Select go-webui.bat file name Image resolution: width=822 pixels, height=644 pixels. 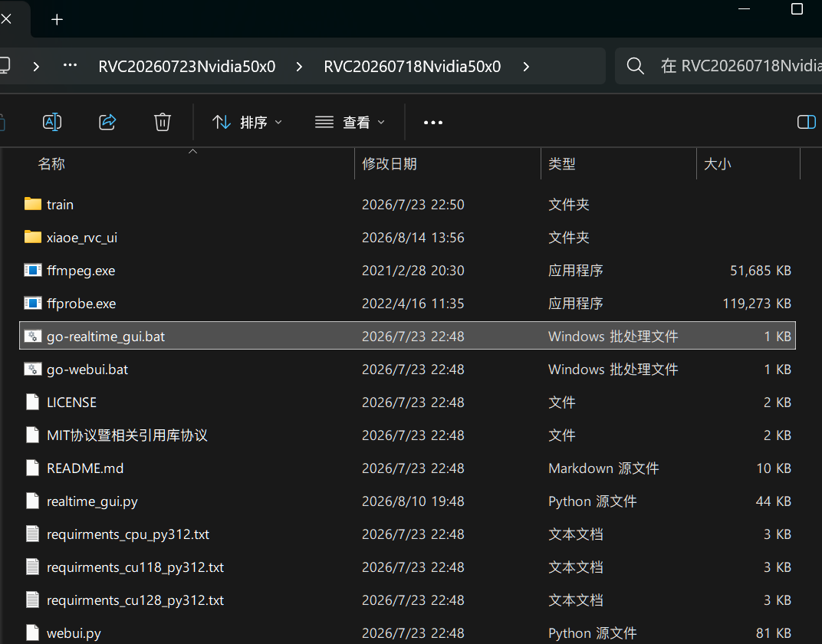87,370
